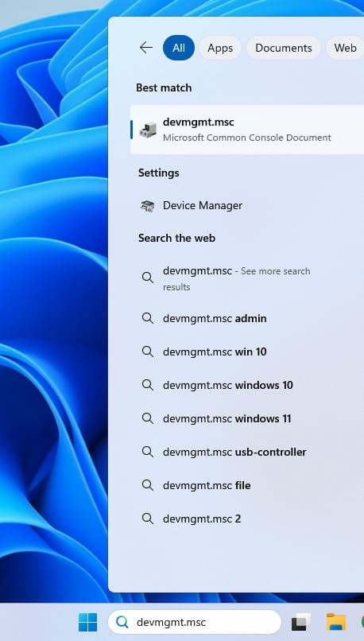Select web suggestion devmgmt.msc win 10
The image size is (364, 641).
tap(247, 352)
